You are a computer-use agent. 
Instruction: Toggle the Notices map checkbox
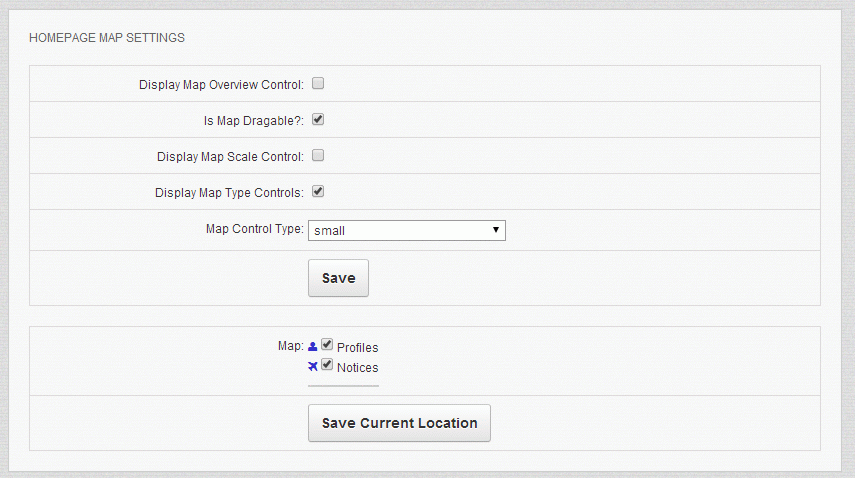[x=327, y=366]
